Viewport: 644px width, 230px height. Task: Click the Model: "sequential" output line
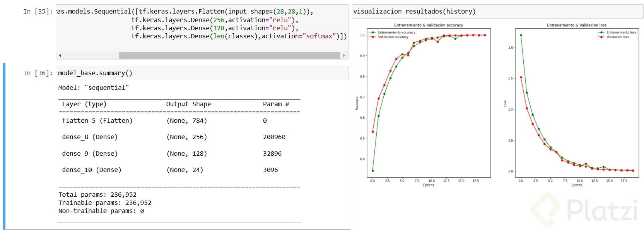point(94,88)
